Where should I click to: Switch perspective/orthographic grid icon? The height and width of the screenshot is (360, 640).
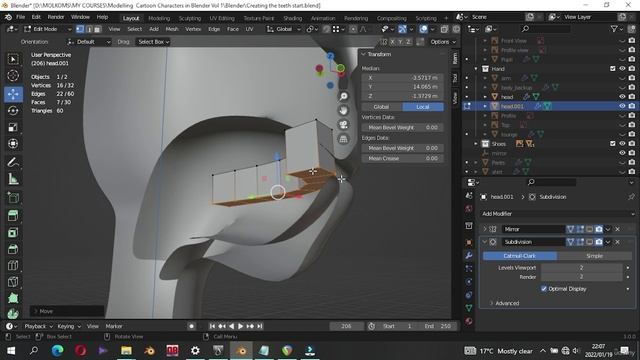click(x=344, y=139)
